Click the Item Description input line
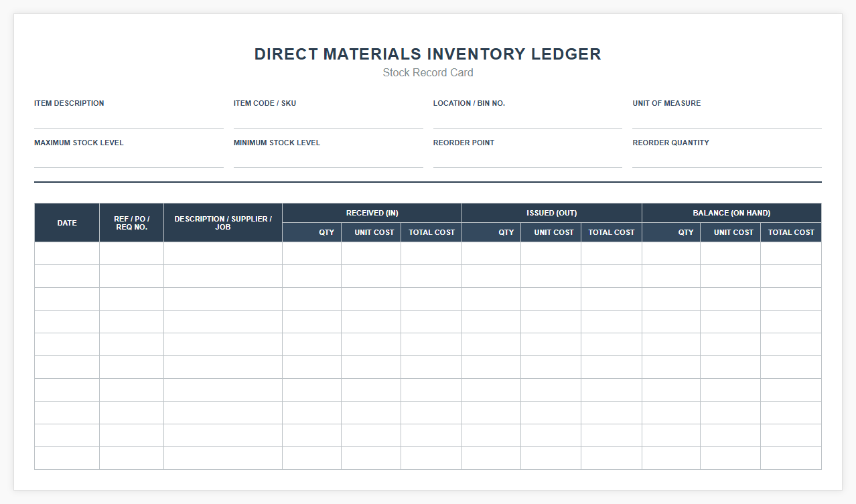This screenshot has width=856, height=504. click(129, 119)
